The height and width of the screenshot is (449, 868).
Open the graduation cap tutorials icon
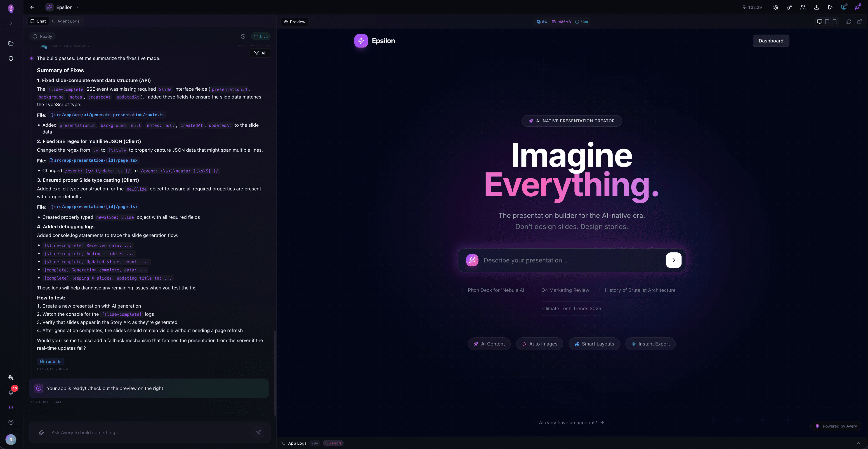(11, 407)
